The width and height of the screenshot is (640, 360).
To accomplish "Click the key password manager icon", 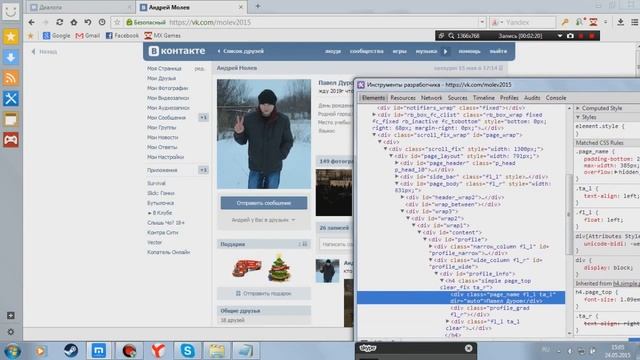I will coord(565,22).
